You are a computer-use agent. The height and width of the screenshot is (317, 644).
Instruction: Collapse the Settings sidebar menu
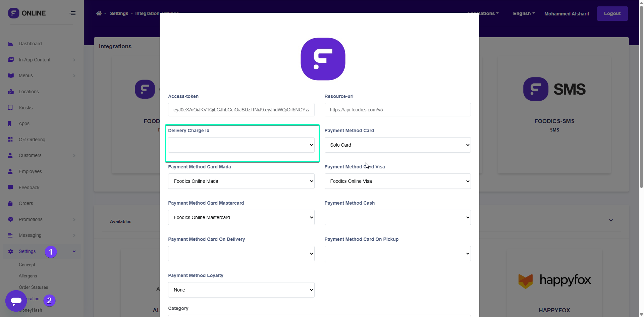click(x=74, y=251)
